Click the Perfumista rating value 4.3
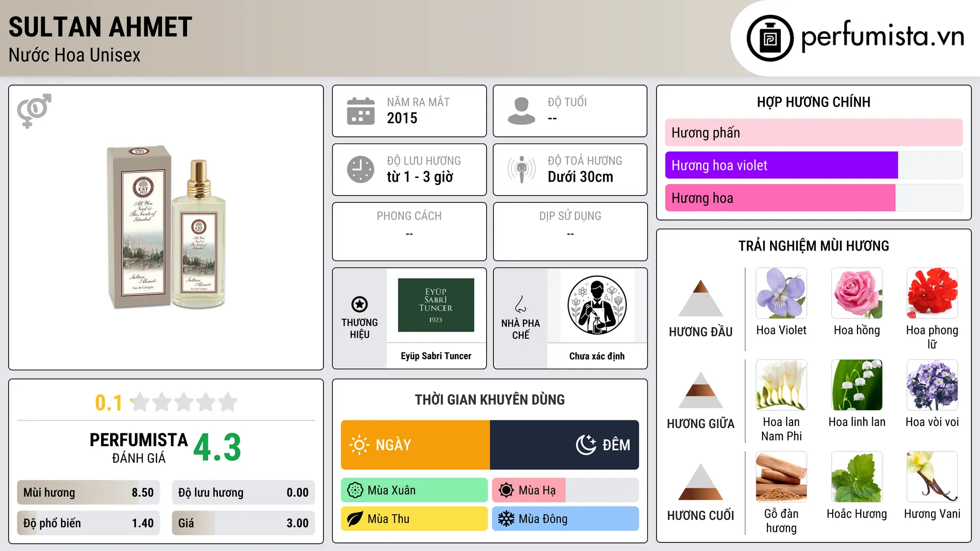Image resolution: width=980 pixels, height=551 pixels. (217, 448)
